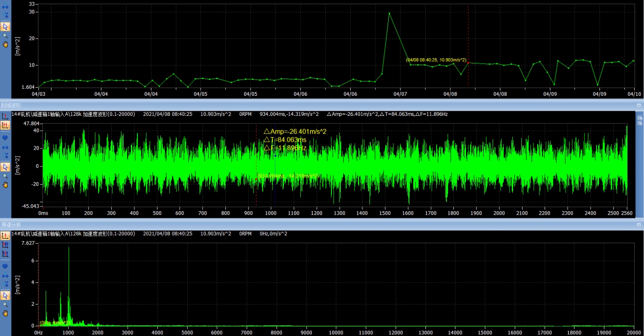Image resolution: width=644 pixels, height=336 pixels.
Task: Select the zoom magnifier in the trend chart toolbar
Action: tap(6, 36)
